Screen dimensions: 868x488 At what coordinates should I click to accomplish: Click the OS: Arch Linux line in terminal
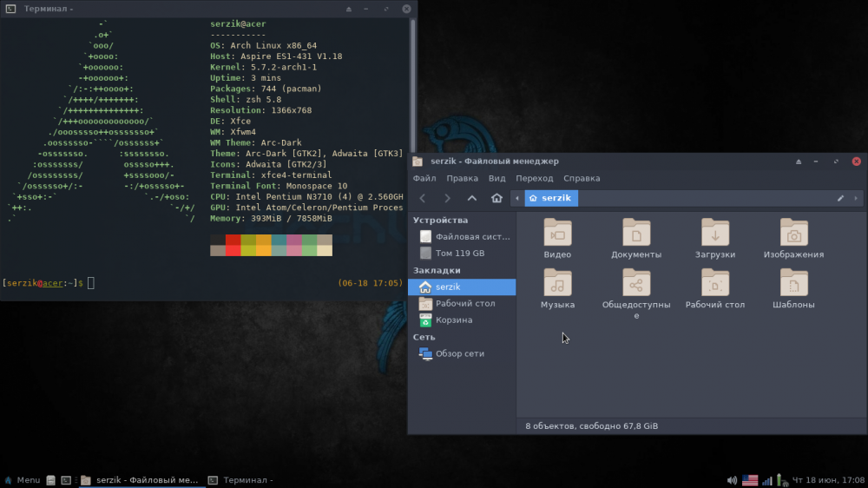264,45
